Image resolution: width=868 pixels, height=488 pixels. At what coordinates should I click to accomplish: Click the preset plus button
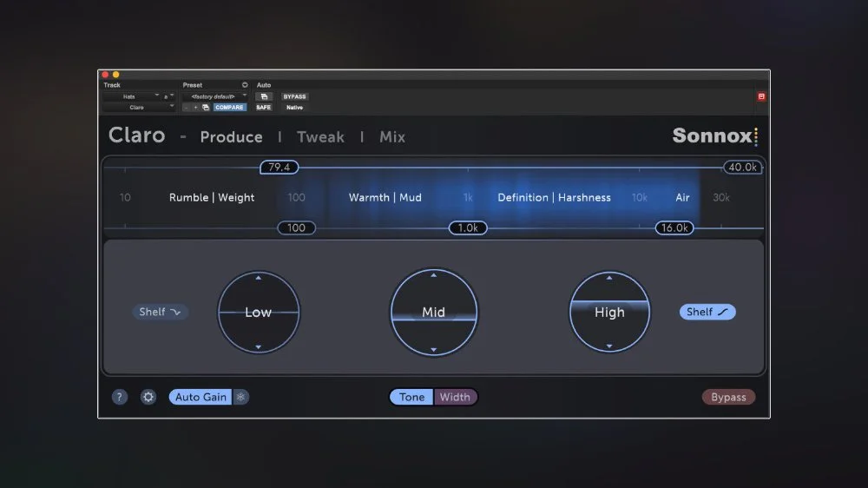coord(195,108)
